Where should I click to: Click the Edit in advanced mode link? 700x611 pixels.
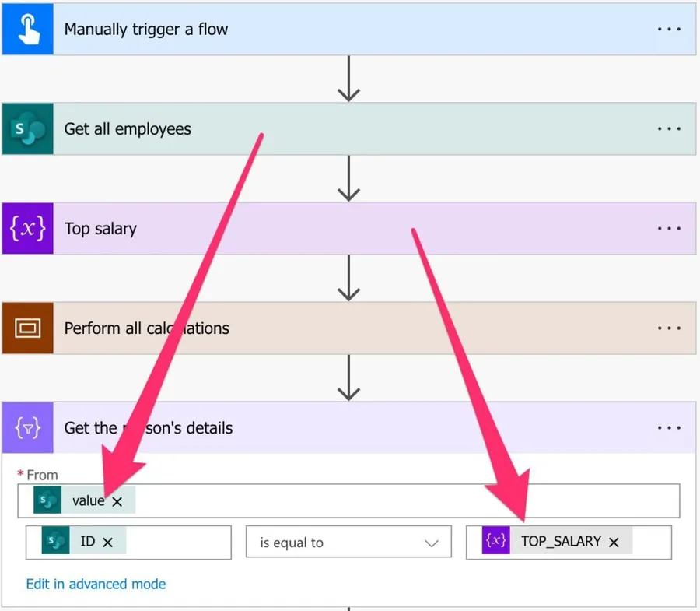click(x=96, y=584)
